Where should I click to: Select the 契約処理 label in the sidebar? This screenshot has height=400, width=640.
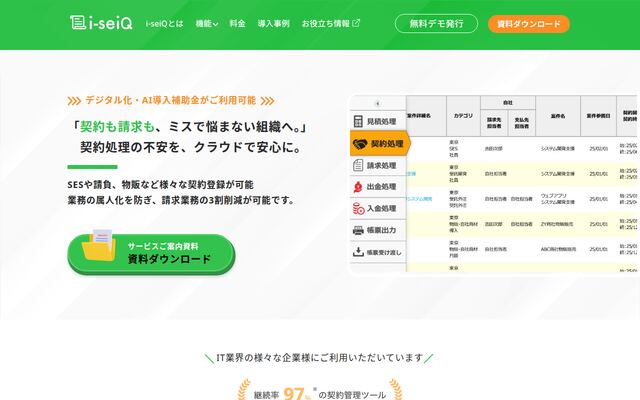[387, 144]
